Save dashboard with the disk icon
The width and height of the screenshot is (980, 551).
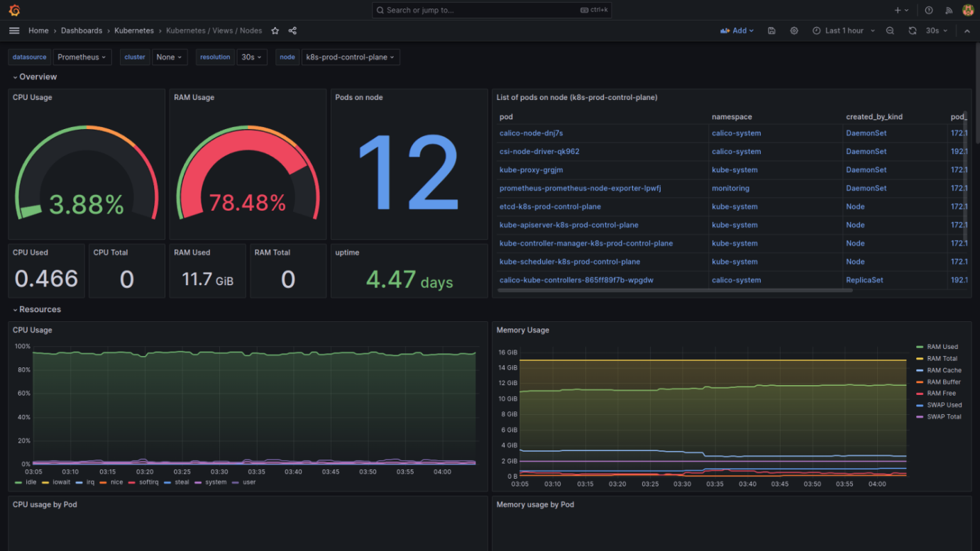click(x=771, y=30)
